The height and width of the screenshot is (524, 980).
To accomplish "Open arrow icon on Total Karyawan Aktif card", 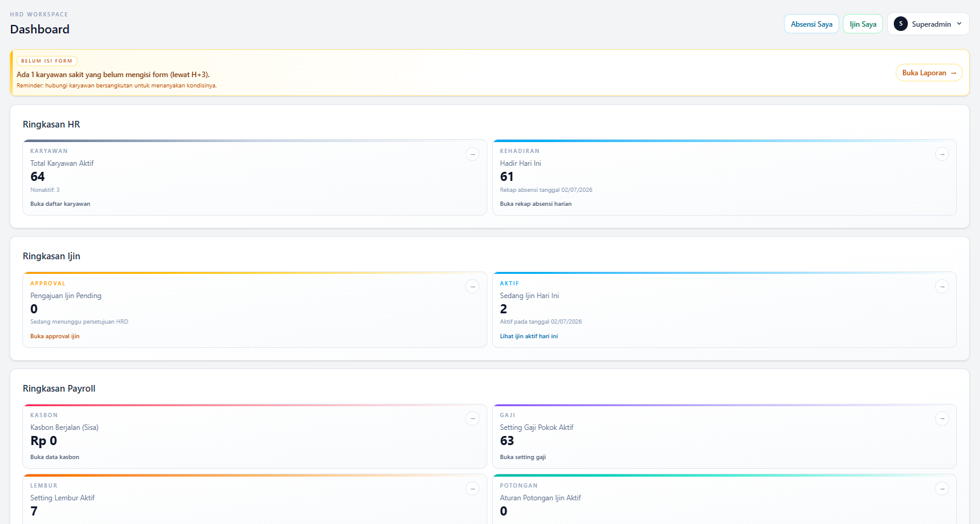I will tap(472, 154).
